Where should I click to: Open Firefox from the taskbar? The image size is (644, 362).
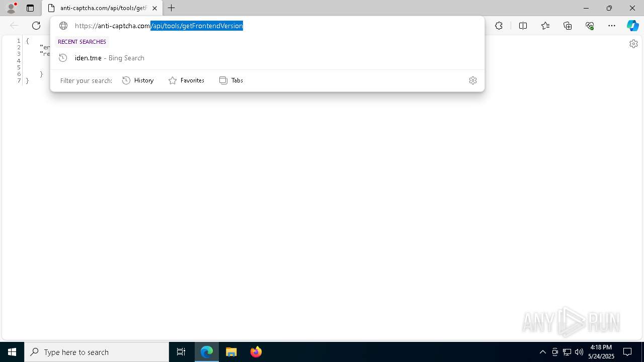[x=256, y=352]
